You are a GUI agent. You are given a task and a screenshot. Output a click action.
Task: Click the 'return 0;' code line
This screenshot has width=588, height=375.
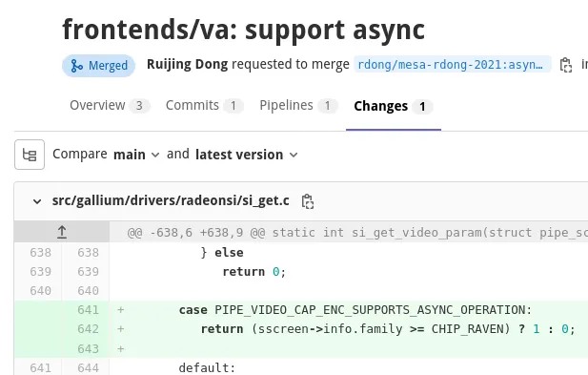click(254, 272)
